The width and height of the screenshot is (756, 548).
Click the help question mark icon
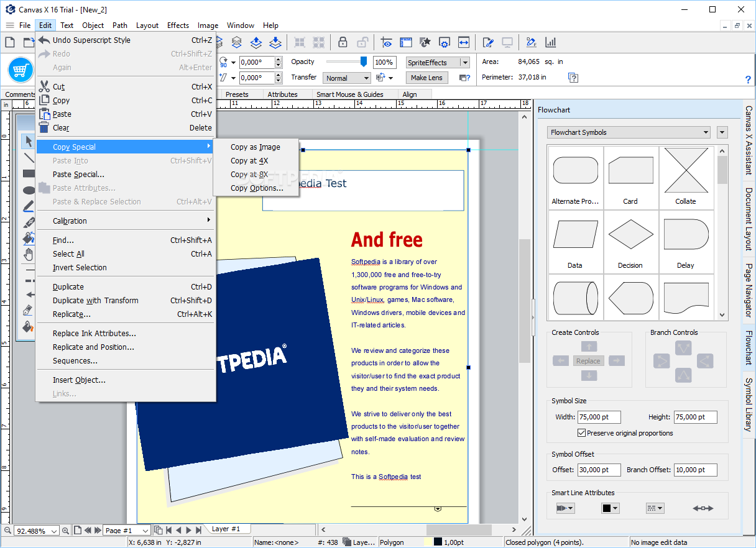(x=748, y=80)
